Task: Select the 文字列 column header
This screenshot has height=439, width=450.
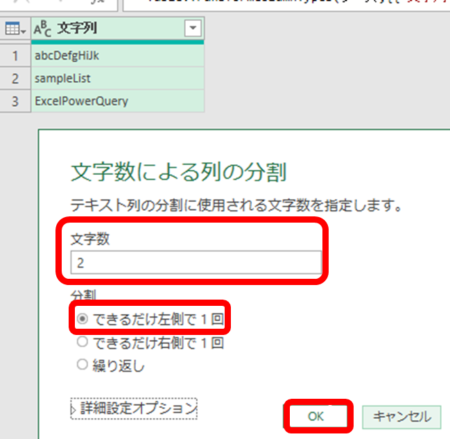Action: point(117,29)
